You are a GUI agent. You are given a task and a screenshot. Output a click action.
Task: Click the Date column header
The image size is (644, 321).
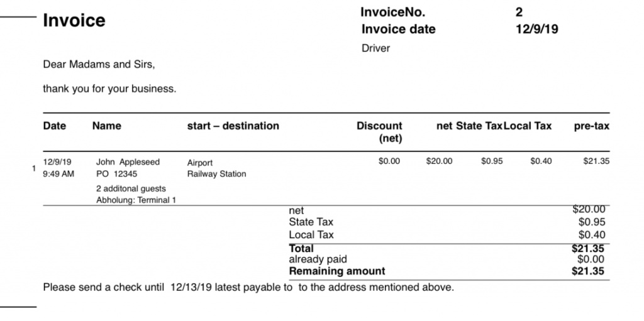point(54,126)
